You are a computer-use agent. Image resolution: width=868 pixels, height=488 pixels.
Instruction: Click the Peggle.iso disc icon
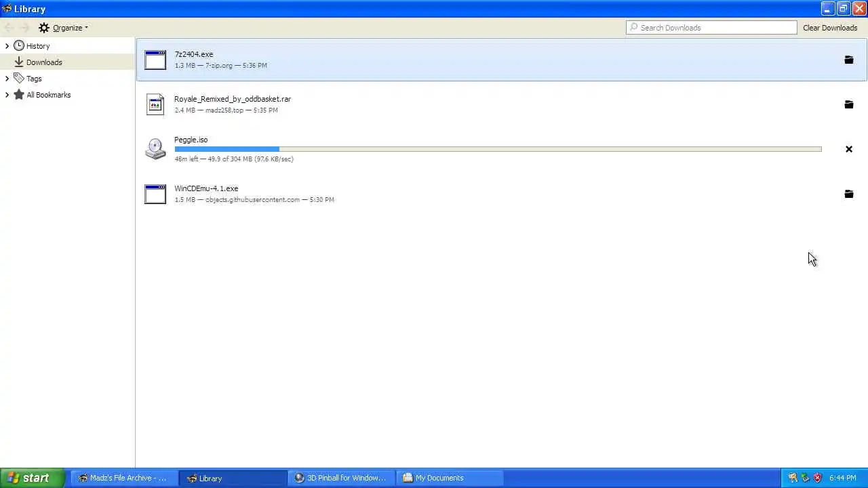(155, 149)
